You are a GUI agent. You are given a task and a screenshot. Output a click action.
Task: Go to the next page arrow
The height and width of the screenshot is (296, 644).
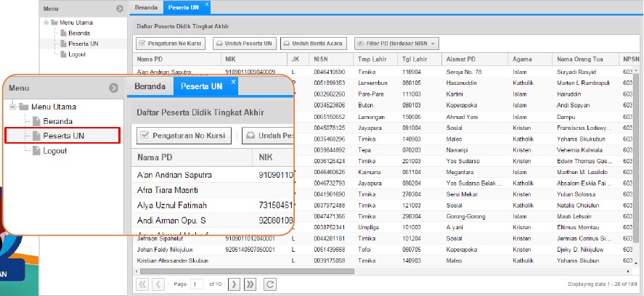[x=234, y=284]
